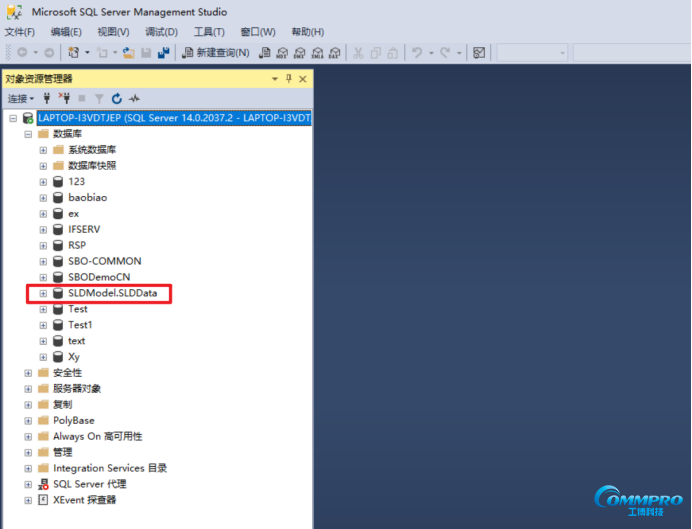Expand the SBODemoCN database node
Image resolution: width=692 pixels, height=529 pixels.
(43, 277)
